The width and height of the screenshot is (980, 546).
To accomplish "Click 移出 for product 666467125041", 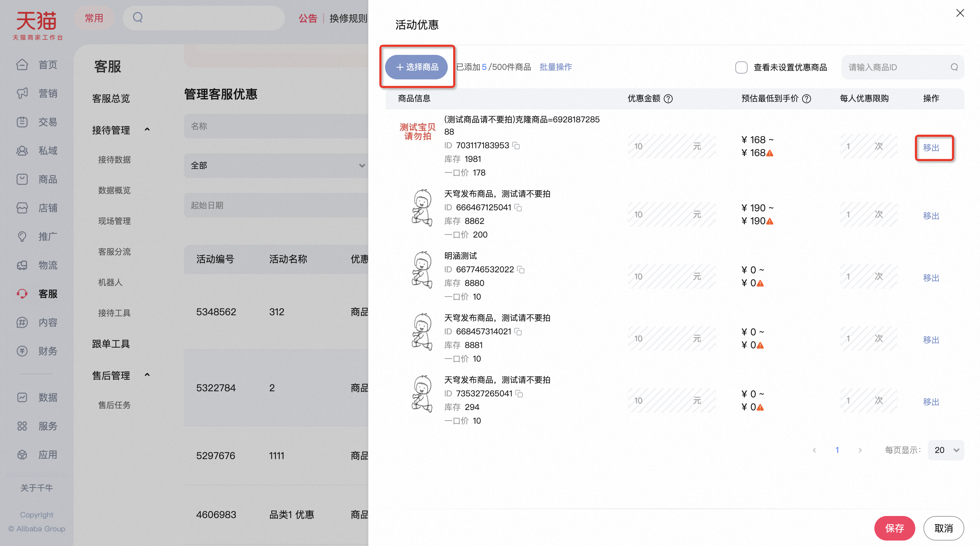I will coord(931,216).
